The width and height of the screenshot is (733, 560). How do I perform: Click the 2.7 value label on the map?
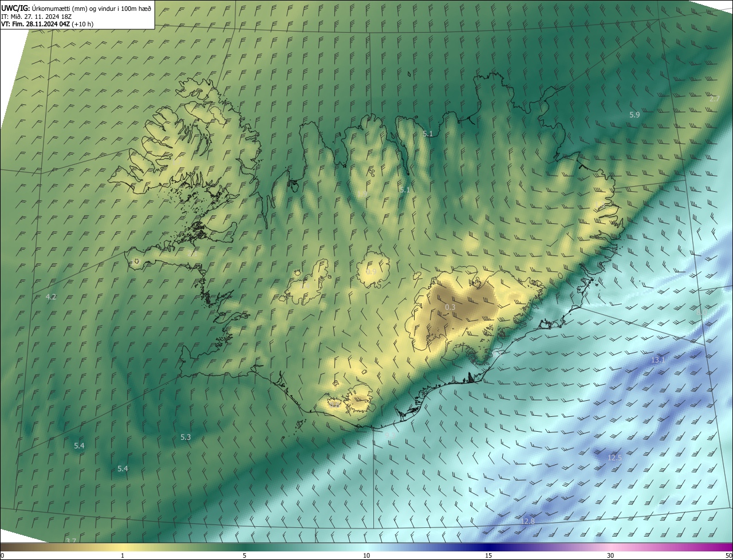click(715, 99)
